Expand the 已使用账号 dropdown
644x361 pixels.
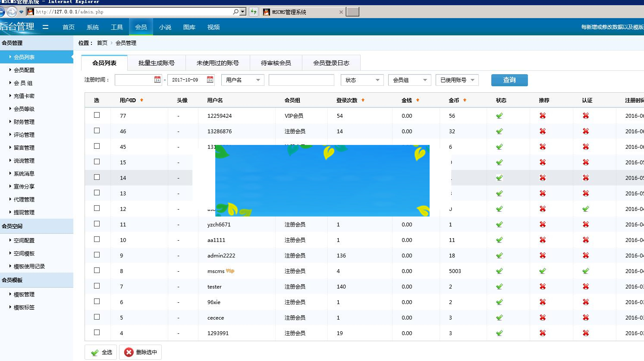point(456,80)
